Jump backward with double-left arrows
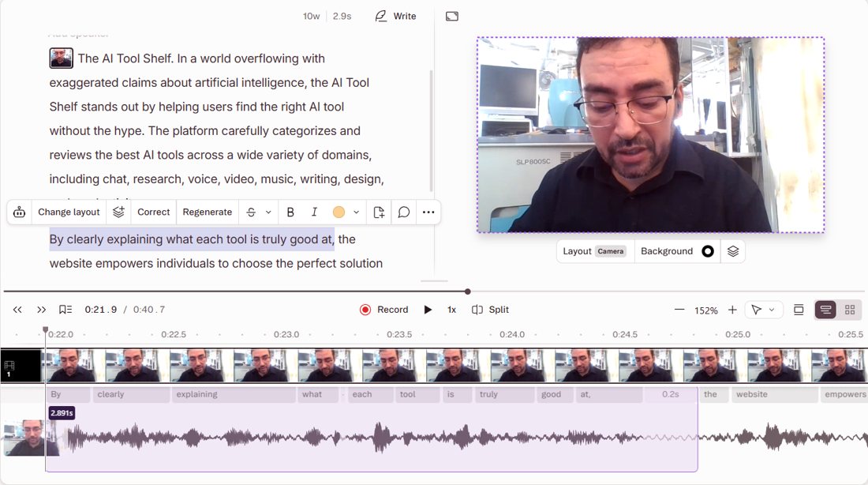The image size is (868, 485). tap(17, 310)
